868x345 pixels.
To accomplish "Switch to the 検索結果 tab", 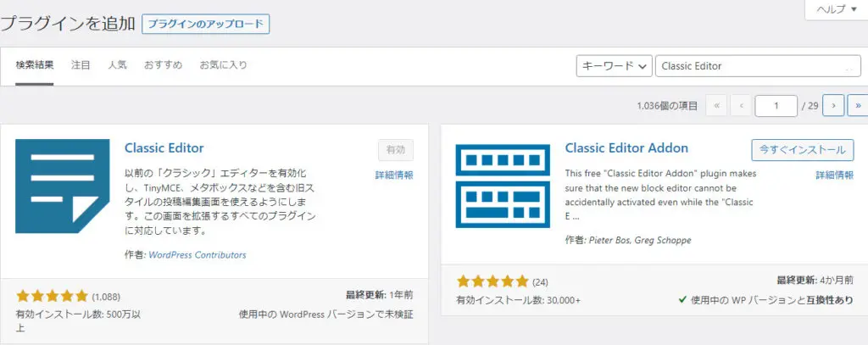I will click(35, 65).
